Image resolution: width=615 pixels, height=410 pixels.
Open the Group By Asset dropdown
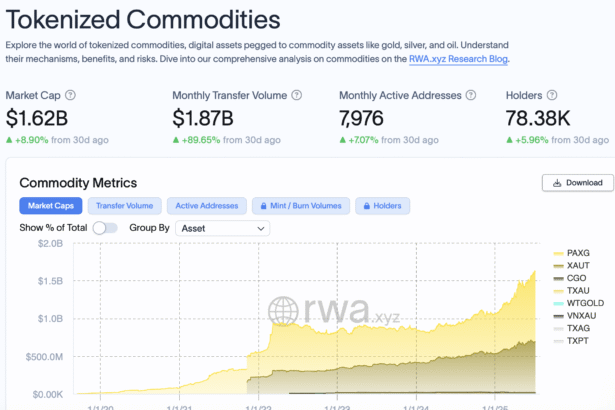222,228
